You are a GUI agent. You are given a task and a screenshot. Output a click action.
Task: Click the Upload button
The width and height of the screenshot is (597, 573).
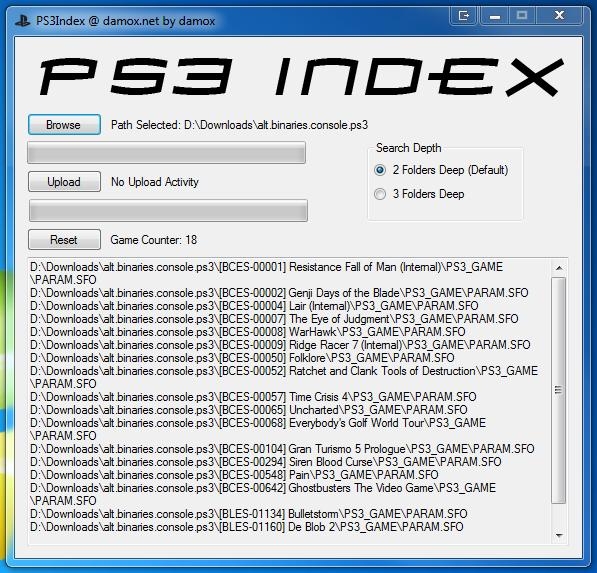tap(64, 182)
